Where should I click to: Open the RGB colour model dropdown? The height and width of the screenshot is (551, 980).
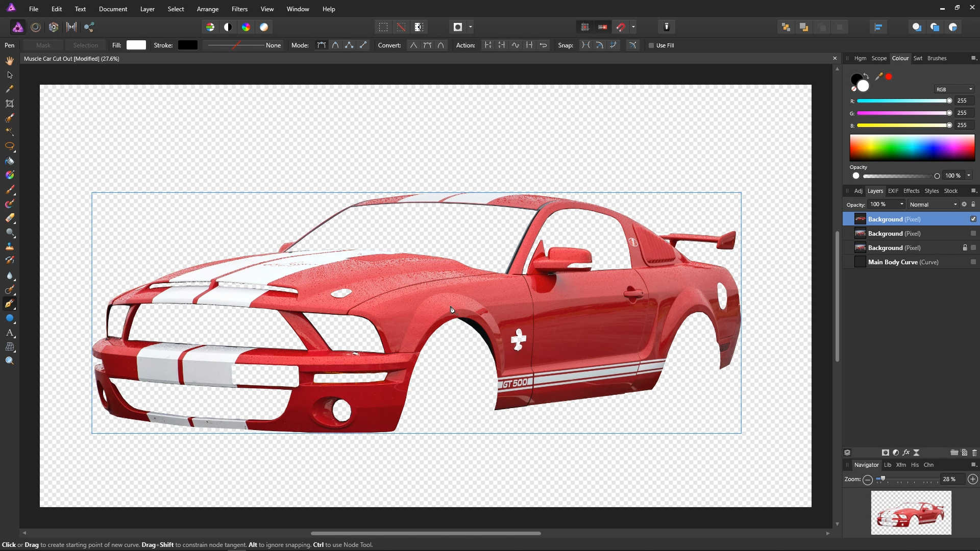point(954,89)
